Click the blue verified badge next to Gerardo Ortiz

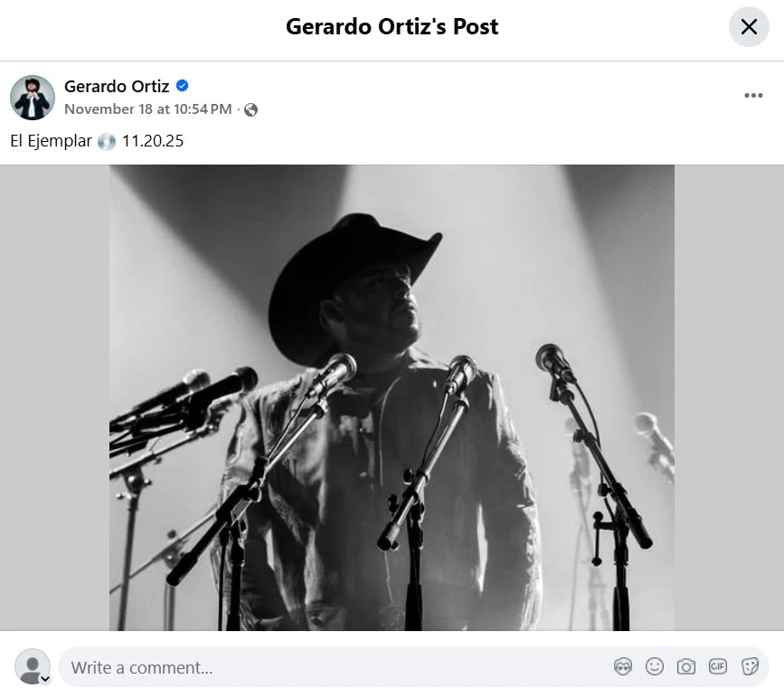tap(183, 86)
